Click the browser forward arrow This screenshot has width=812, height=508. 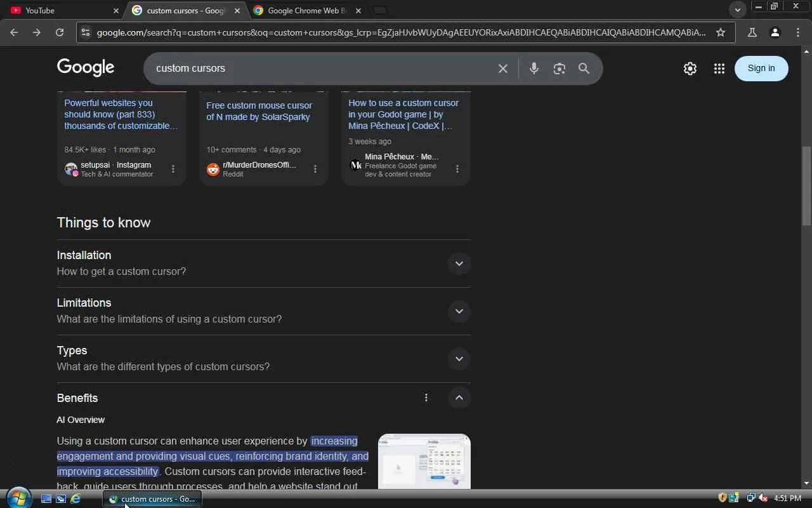[x=37, y=32]
